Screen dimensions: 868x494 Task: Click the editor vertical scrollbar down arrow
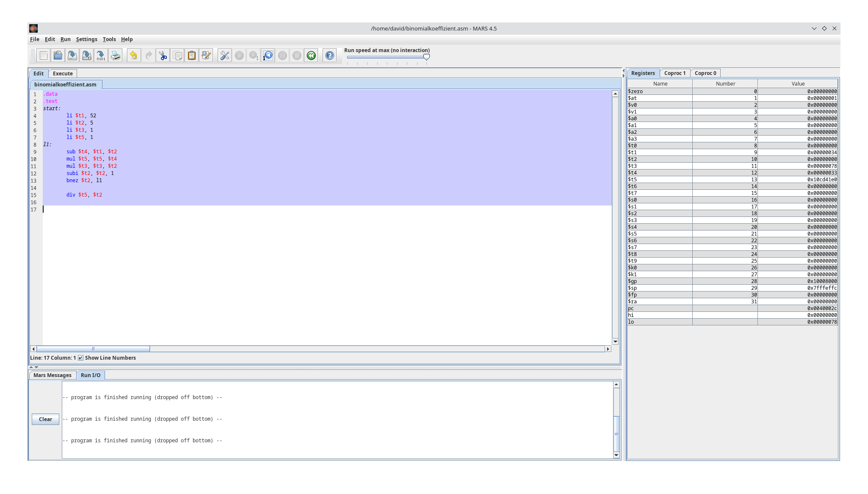tap(616, 341)
